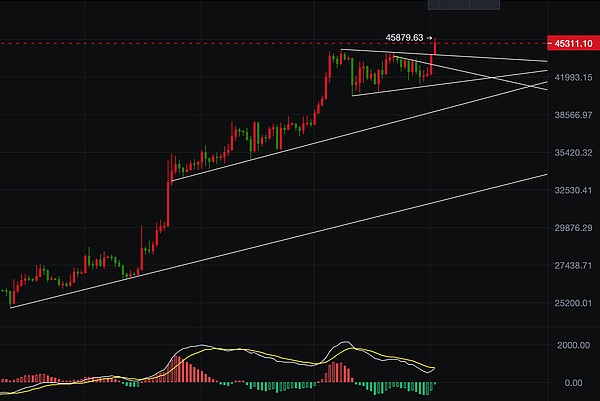Click the red 45311.10 current price tag
Image resolution: width=600 pixels, height=401 pixels.
pyautogui.click(x=571, y=44)
